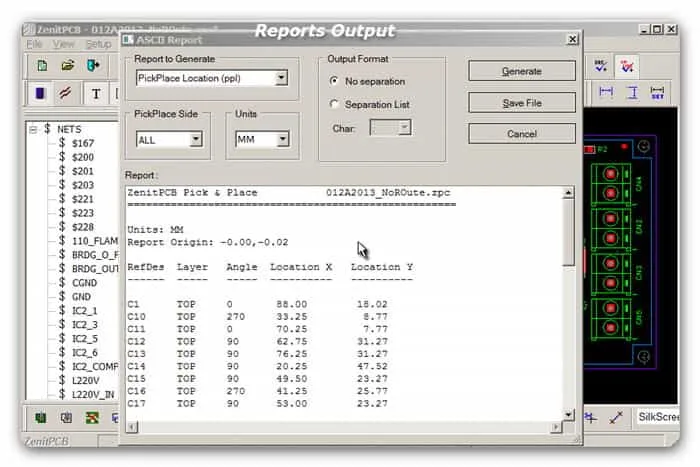This screenshot has height=467, width=700.
Task: Open the Report to Generate dropdown
Action: (281, 78)
